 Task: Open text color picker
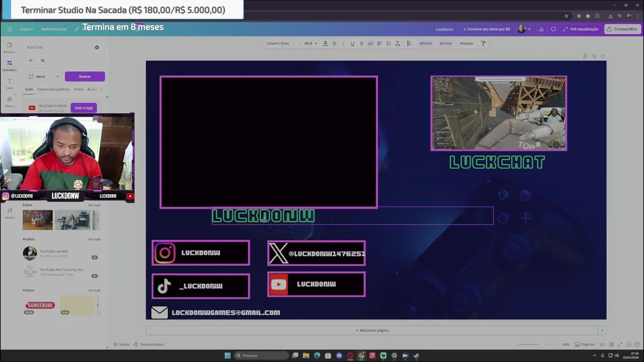point(325,43)
